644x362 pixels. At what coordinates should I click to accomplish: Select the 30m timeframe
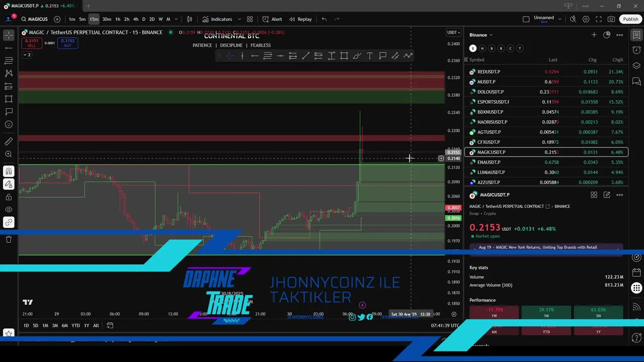(107, 19)
